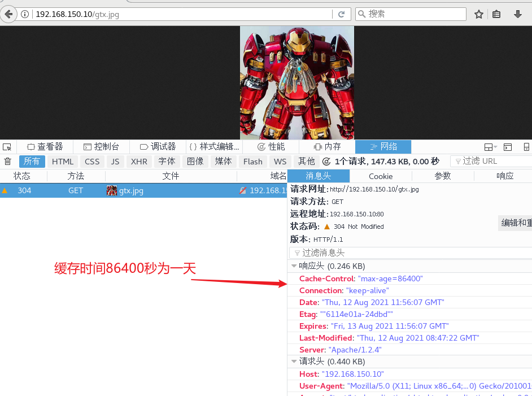This screenshot has height=396, width=532.
Task: Open the 参数 params details tab
Action: (443, 176)
